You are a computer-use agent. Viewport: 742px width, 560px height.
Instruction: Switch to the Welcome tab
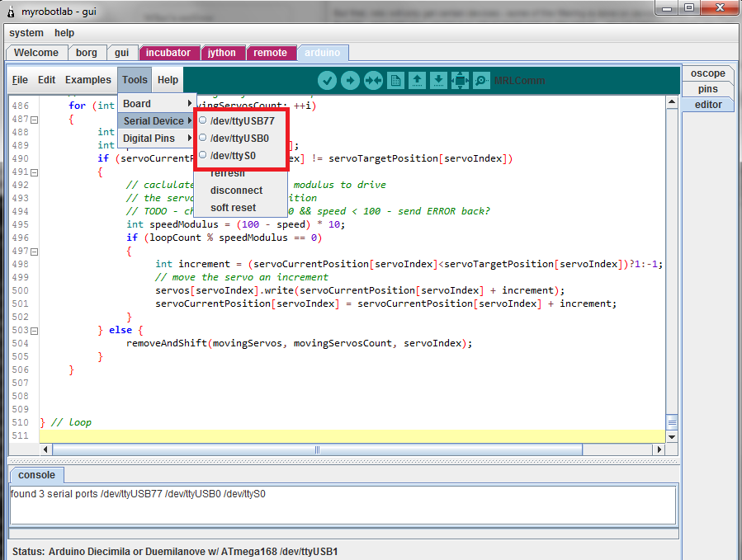(x=36, y=53)
